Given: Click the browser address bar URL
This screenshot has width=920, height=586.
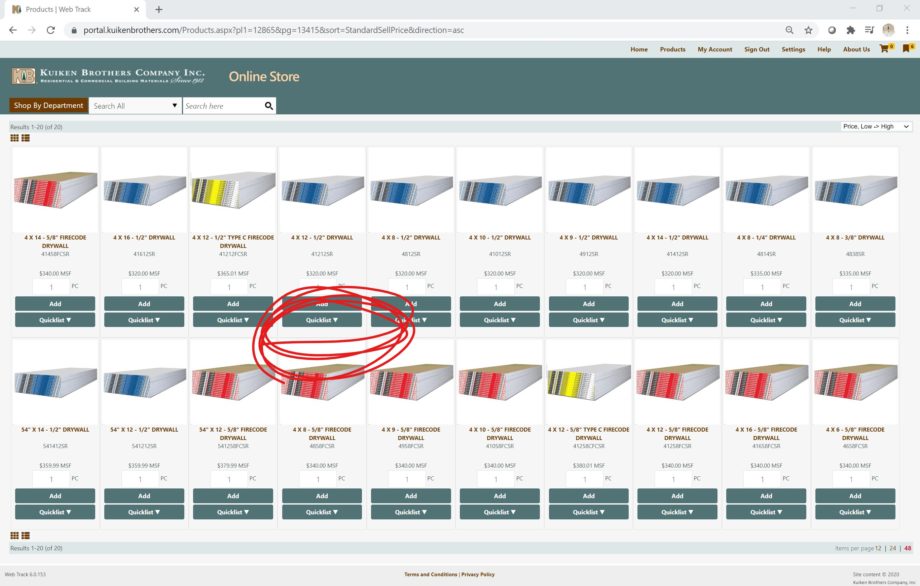Looking at the screenshot, I should click(x=273, y=30).
